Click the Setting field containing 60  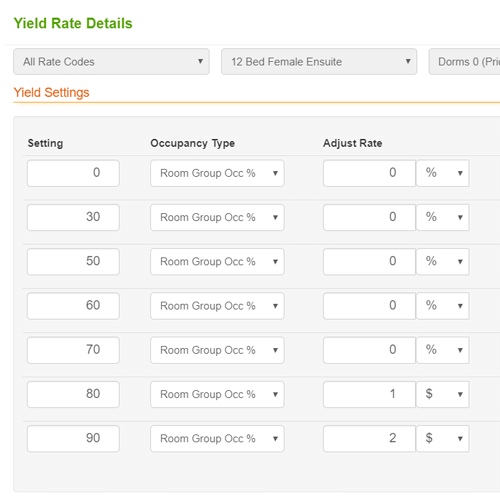click(73, 306)
